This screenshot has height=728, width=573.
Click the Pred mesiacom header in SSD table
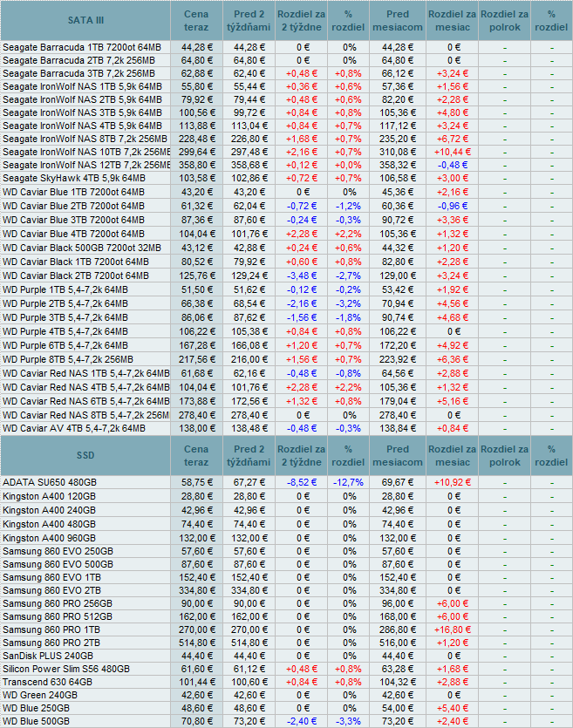click(x=398, y=455)
